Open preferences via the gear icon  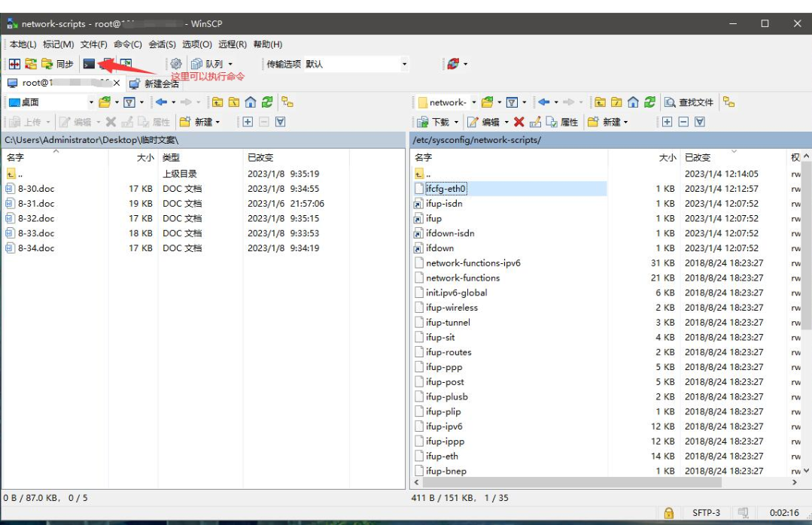pyautogui.click(x=175, y=63)
